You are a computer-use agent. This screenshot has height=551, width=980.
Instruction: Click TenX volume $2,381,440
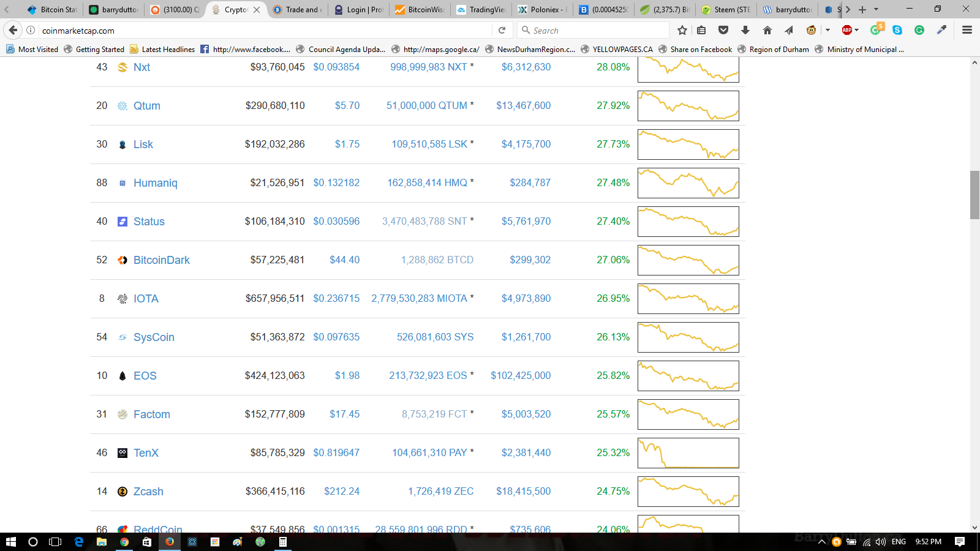(x=526, y=452)
